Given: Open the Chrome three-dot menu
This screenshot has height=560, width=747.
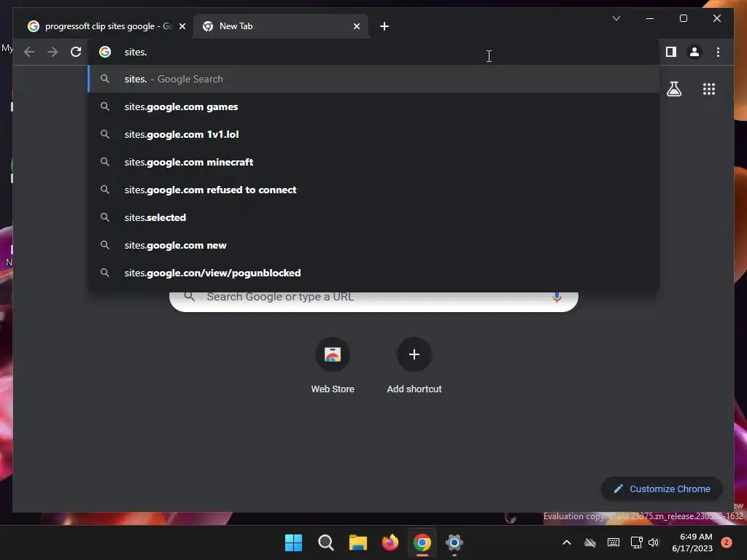Looking at the screenshot, I should point(718,52).
